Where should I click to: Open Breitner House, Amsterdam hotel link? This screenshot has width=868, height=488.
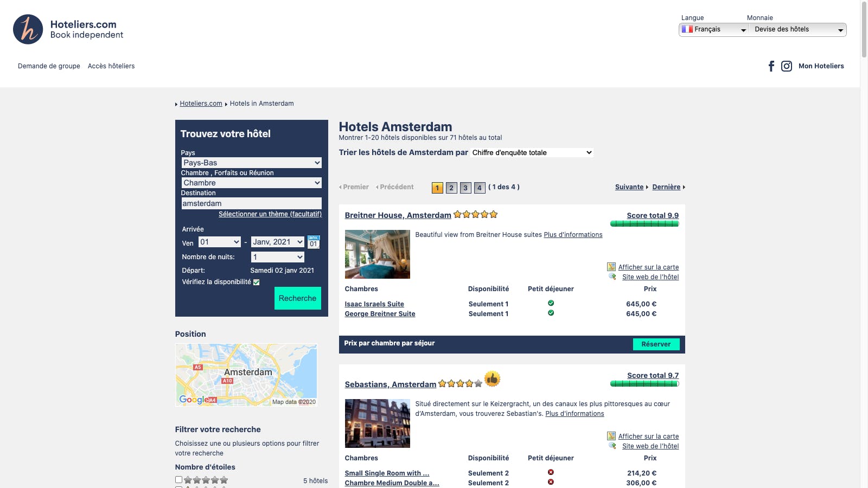tap(398, 215)
